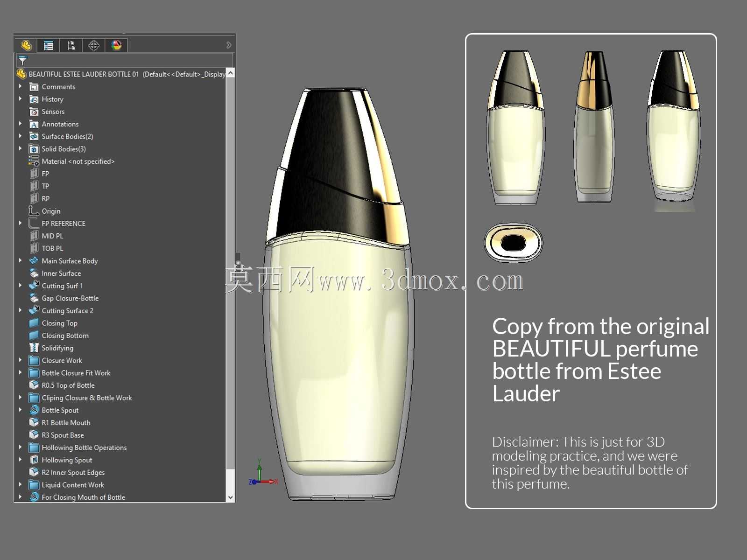Viewport: 747px width, 560px height.
Task: Expand the Liquid Content Work folder
Action: click(x=21, y=485)
